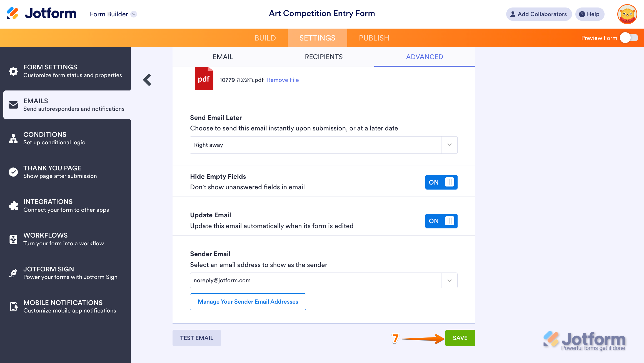Toggle Hide Empty Fields switch off
Image resolution: width=644 pixels, height=363 pixels.
coord(441,182)
